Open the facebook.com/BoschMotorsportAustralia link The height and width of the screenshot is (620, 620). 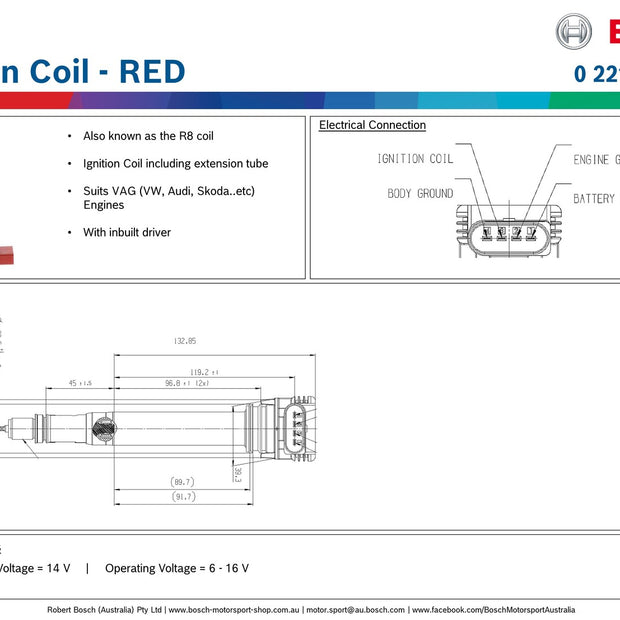coord(493,610)
